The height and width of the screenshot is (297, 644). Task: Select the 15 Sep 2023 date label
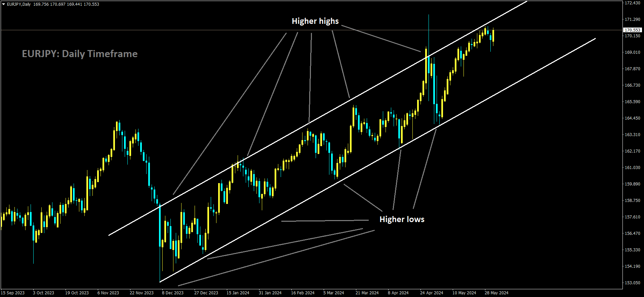13,293
